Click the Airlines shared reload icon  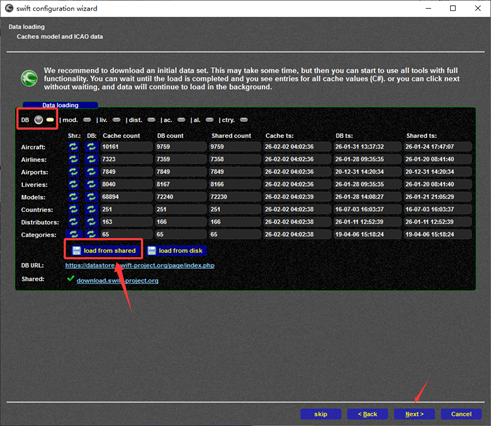[x=74, y=159]
